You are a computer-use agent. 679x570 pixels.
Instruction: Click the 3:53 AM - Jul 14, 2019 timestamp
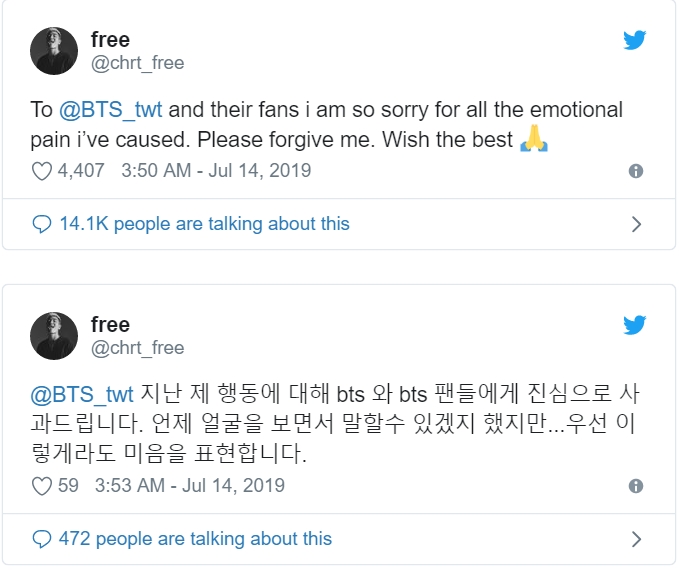tap(189, 486)
